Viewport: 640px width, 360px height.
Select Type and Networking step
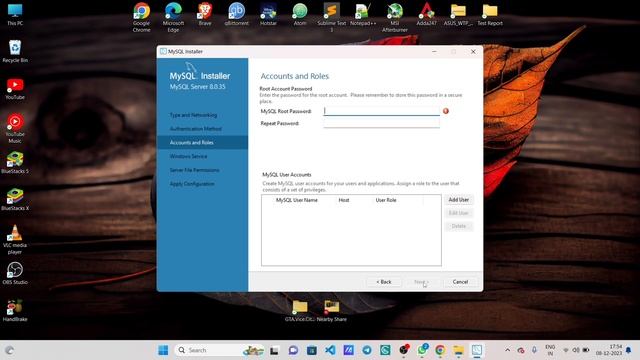click(x=193, y=115)
